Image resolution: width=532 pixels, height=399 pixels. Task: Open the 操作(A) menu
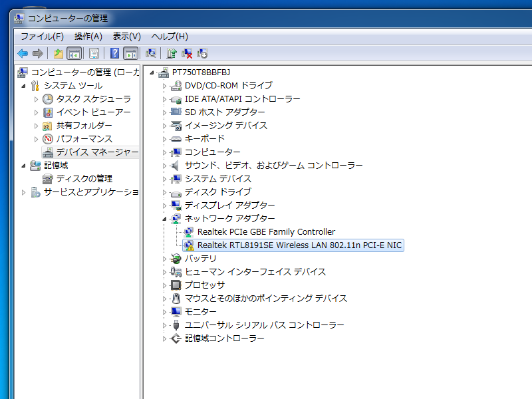(x=88, y=37)
